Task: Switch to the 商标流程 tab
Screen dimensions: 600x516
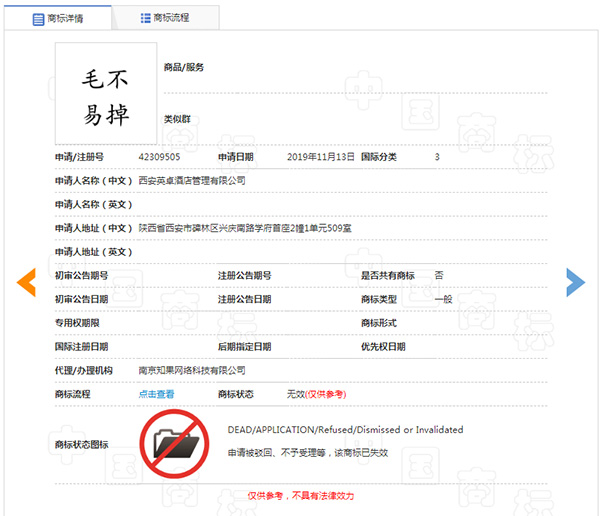Action: point(165,18)
